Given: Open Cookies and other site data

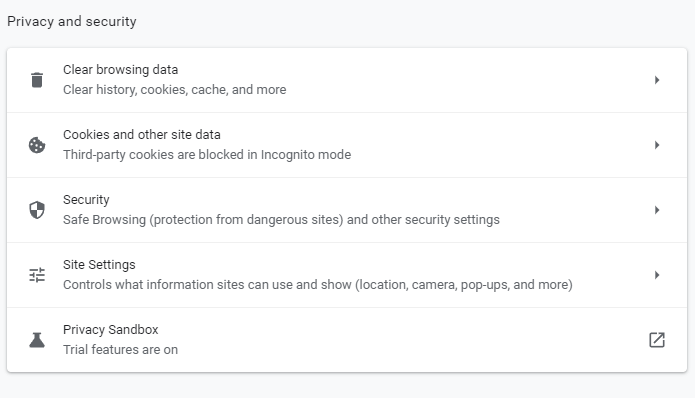Looking at the screenshot, I should [x=347, y=145].
